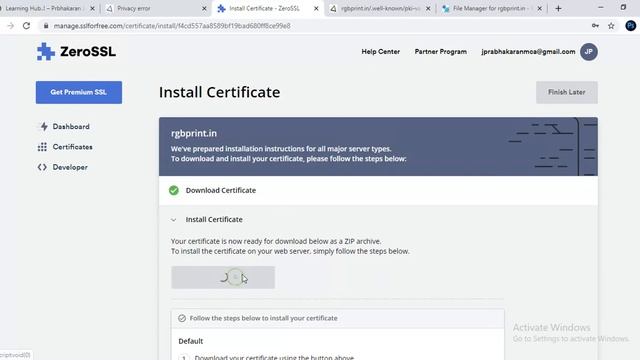Minimize the browser window

click(600, 8)
